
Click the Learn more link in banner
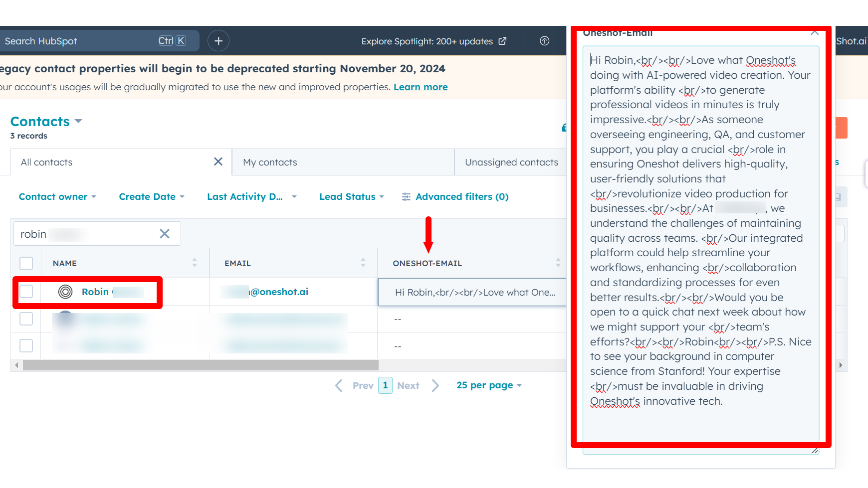[421, 87]
